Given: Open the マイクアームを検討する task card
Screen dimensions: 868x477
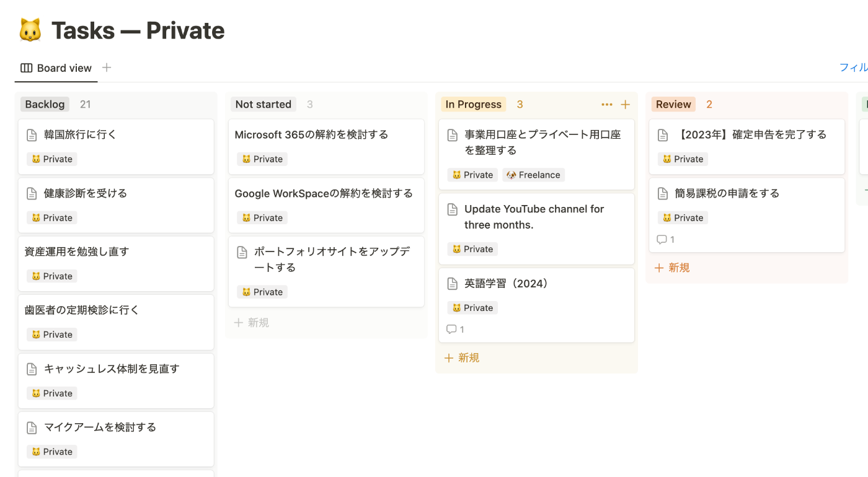Looking at the screenshot, I should tap(116, 439).
